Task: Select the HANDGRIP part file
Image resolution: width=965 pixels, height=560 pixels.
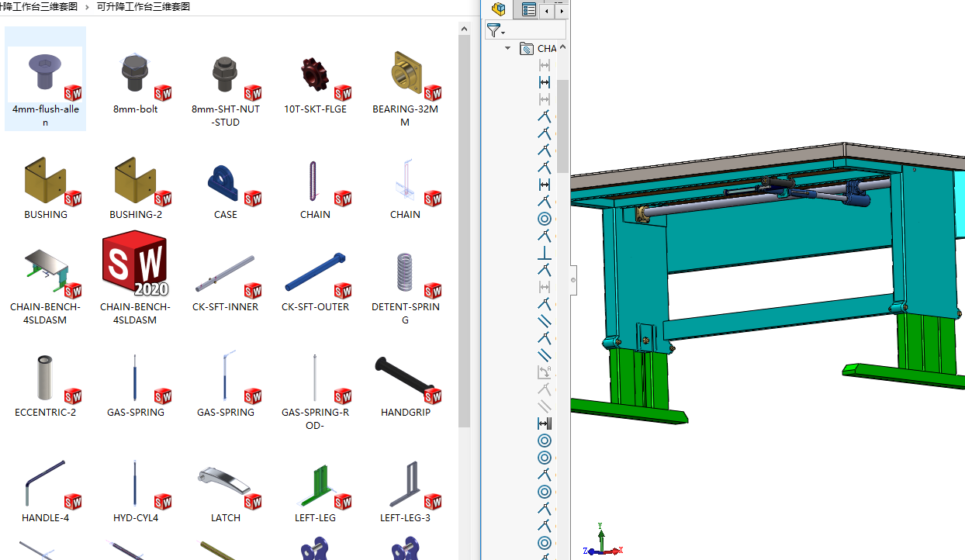Action: tap(405, 380)
